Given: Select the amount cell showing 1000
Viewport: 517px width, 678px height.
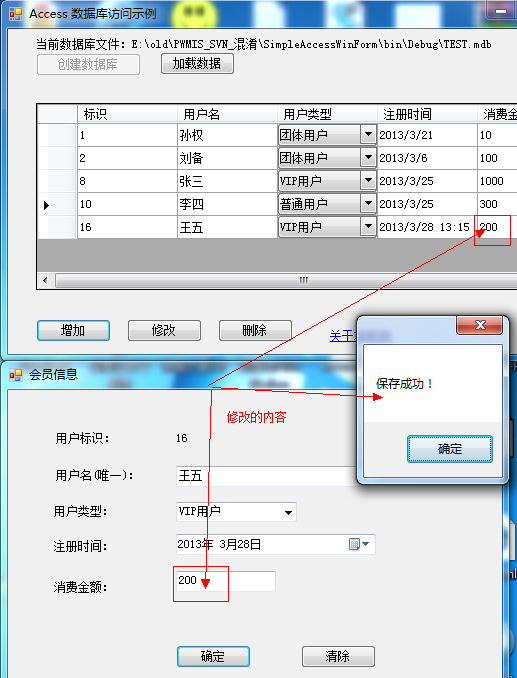Looking at the screenshot, I should tap(497, 181).
